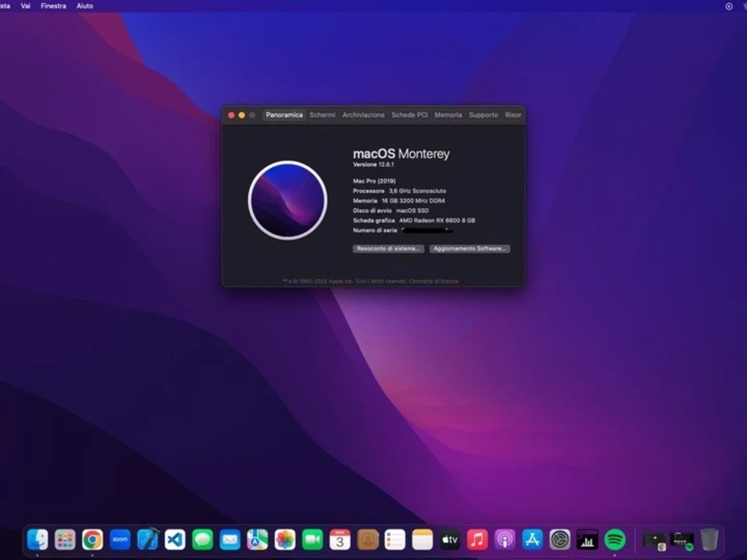Select the Panoramica tab
Image resolution: width=747 pixels, height=560 pixels.
(x=284, y=115)
